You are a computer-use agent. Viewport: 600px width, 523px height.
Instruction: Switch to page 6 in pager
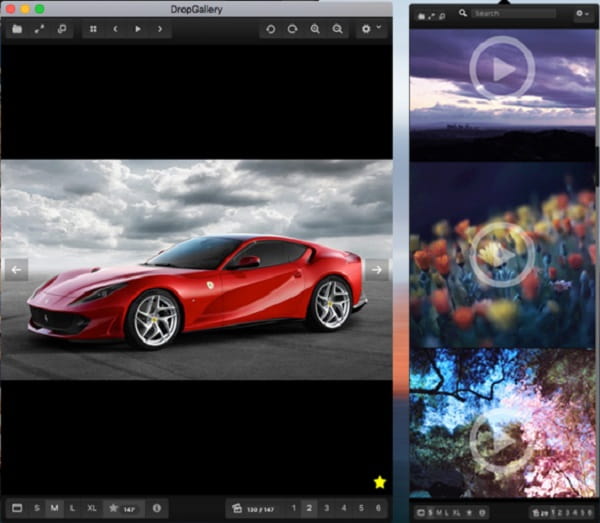[377, 508]
